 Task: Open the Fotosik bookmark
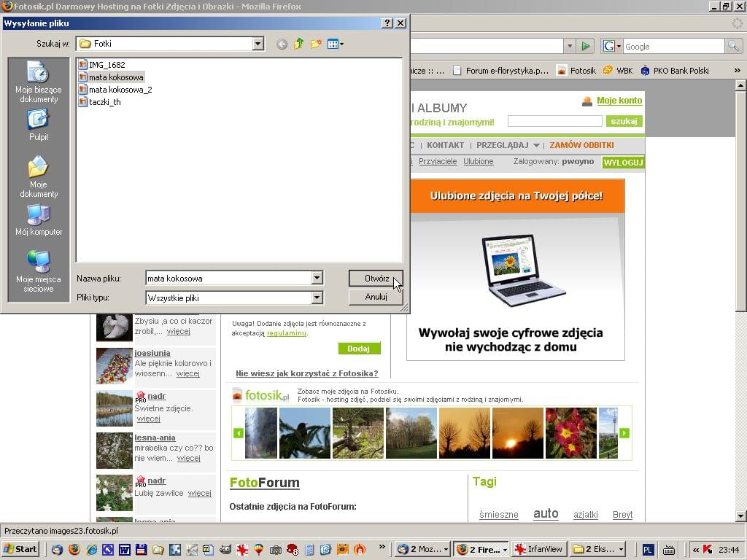pyautogui.click(x=576, y=71)
